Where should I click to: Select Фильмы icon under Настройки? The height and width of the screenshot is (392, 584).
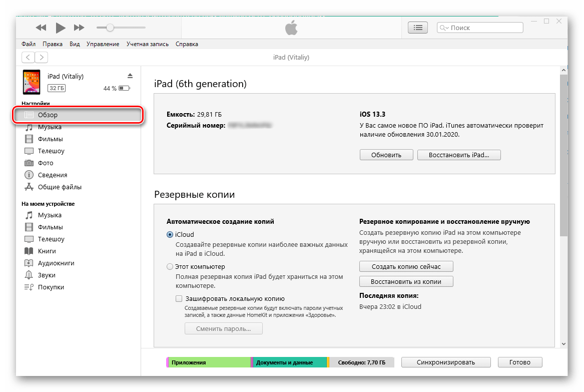pos(29,139)
